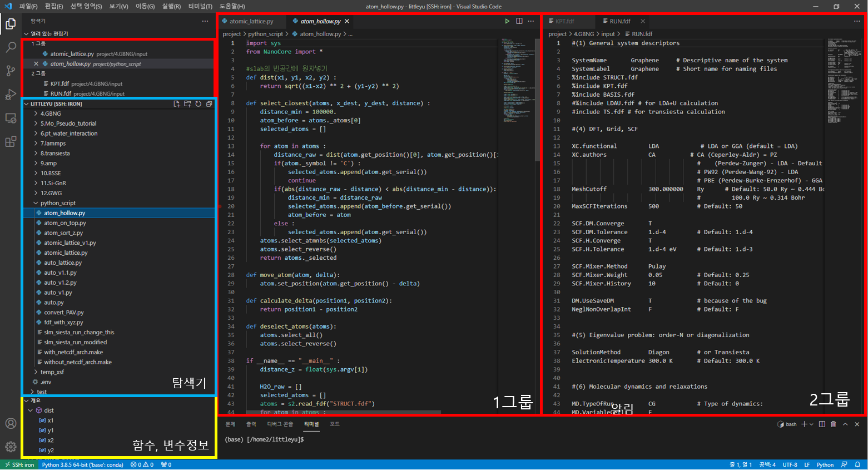Open errors and warnings count in status bar
Image resolution: width=868 pixels, height=470 pixels.
[x=142, y=464]
